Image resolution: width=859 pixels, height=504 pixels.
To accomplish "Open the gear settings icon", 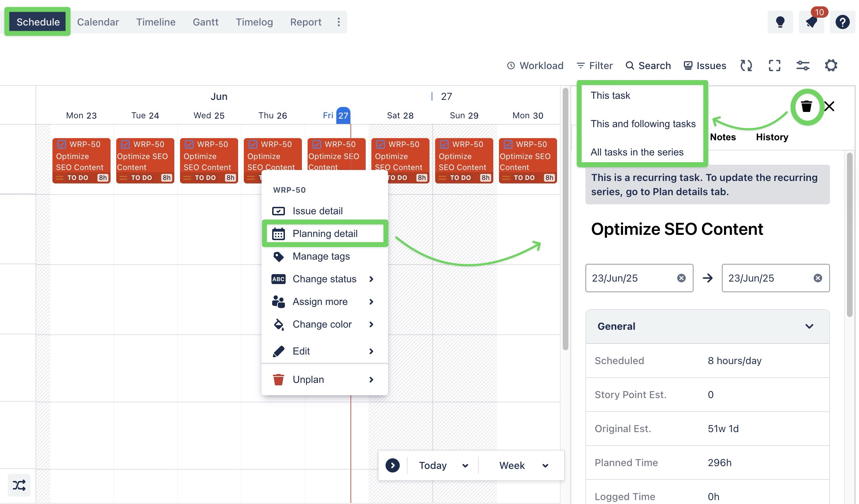I will coord(831,66).
